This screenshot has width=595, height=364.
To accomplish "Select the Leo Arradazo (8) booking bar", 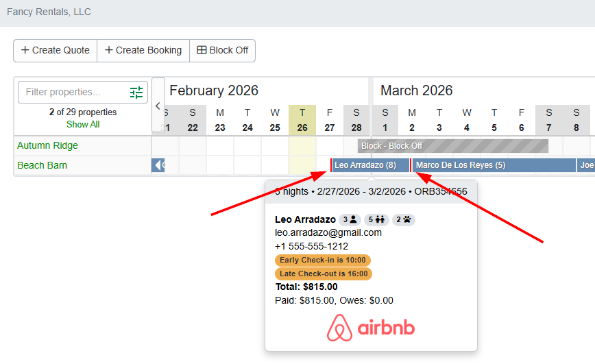I will (x=370, y=165).
